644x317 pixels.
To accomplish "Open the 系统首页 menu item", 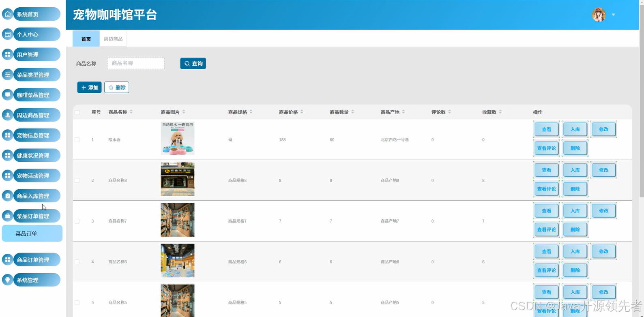I will 37,14.
